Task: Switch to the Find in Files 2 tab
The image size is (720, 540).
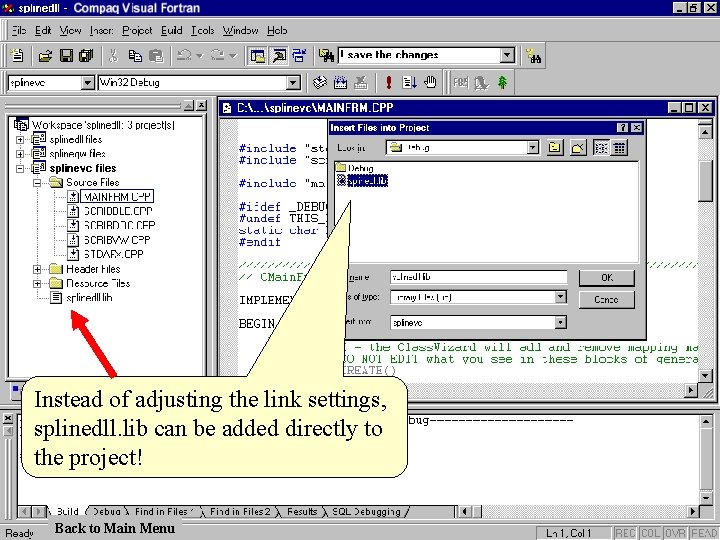Action: point(240,512)
